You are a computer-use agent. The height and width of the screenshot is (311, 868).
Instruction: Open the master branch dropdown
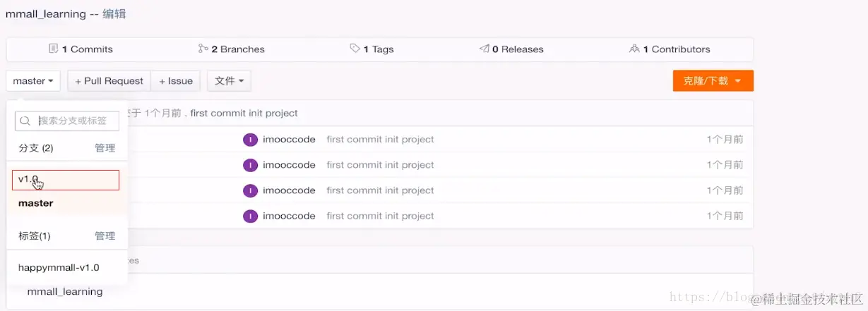pos(33,81)
